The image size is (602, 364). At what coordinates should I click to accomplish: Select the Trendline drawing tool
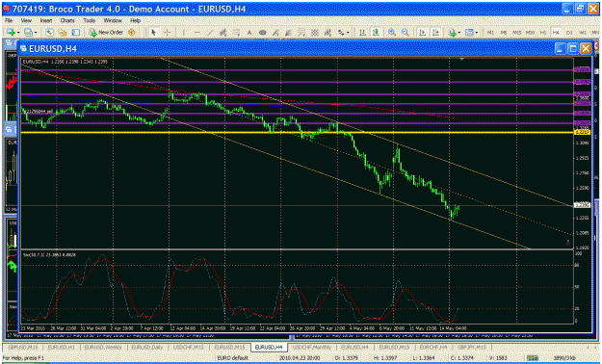(x=210, y=33)
